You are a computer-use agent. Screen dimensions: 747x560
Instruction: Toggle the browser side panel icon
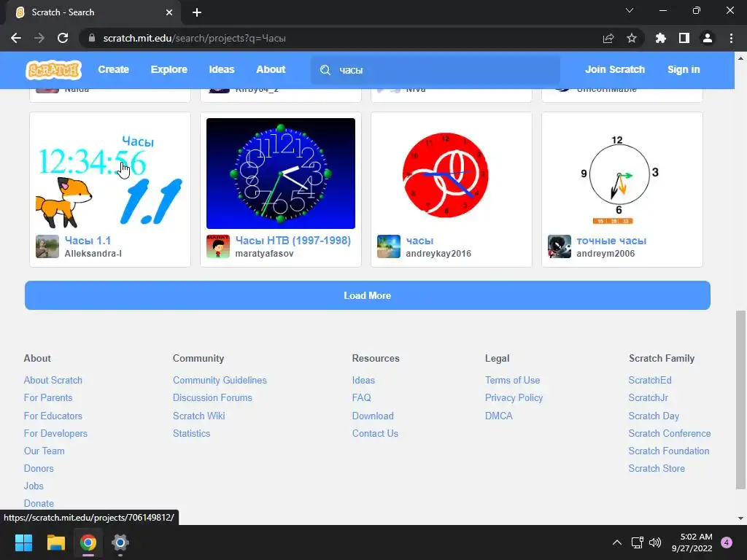(x=684, y=38)
